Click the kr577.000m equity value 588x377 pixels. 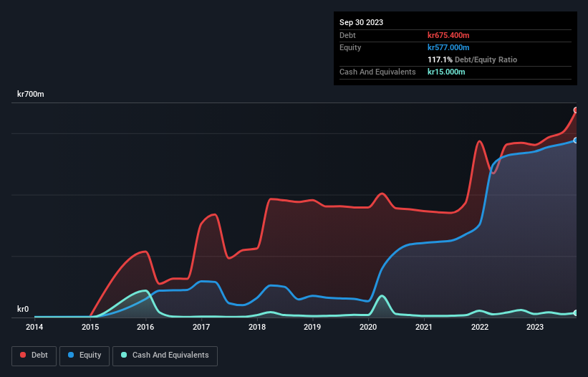[448, 47]
